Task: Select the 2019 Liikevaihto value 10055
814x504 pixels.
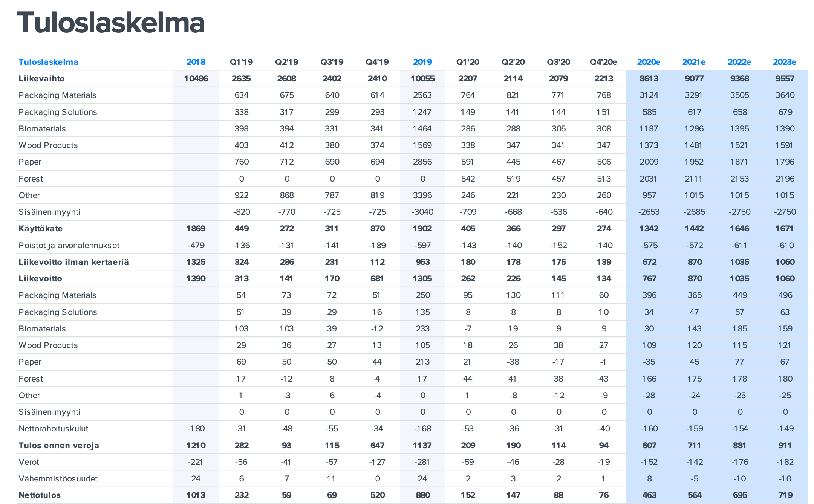Action: pos(422,79)
